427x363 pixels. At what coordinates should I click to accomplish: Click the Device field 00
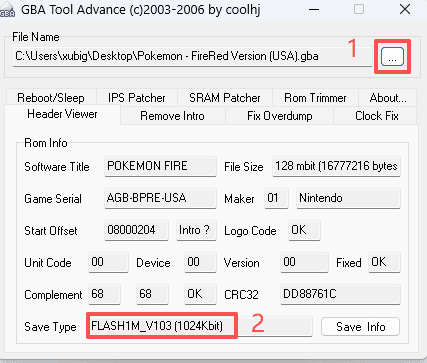[x=200, y=262]
